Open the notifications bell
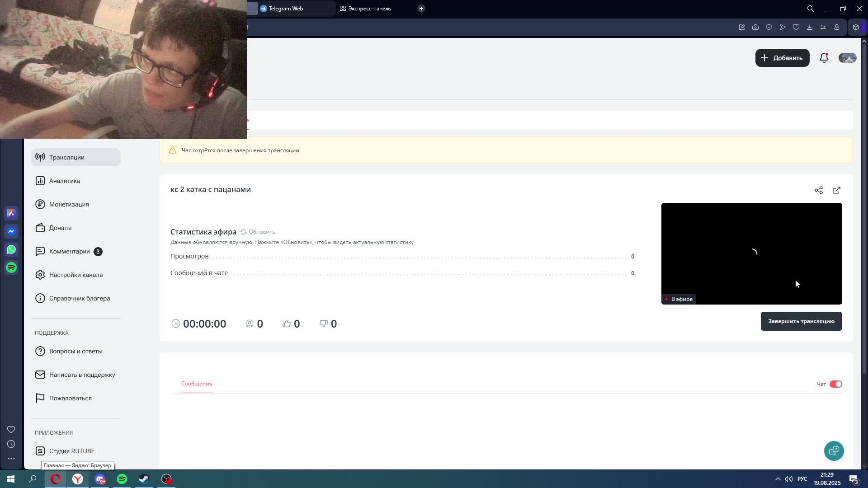868x488 pixels. tap(824, 58)
